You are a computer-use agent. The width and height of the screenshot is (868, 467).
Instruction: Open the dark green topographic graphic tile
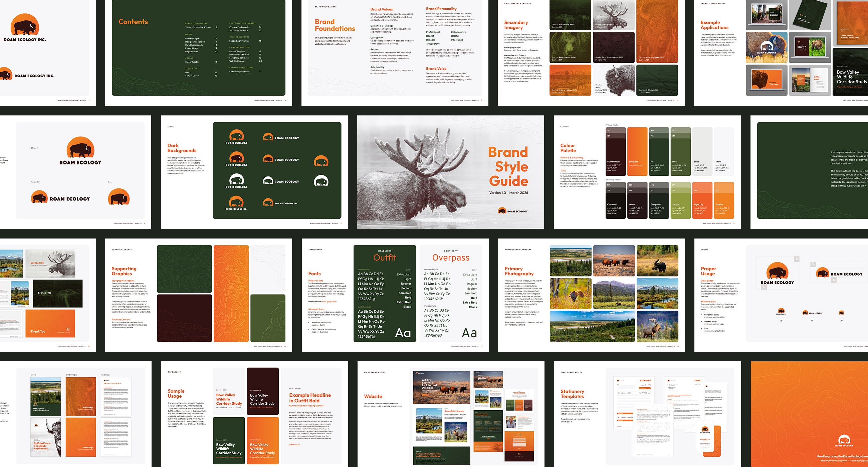pos(184,269)
